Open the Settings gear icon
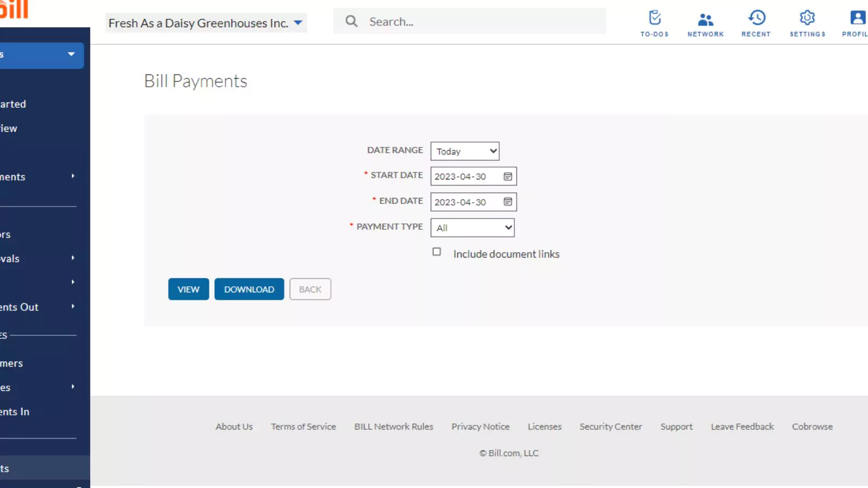The width and height of the screenshot is (868, 488). click(x=807, y=23)
